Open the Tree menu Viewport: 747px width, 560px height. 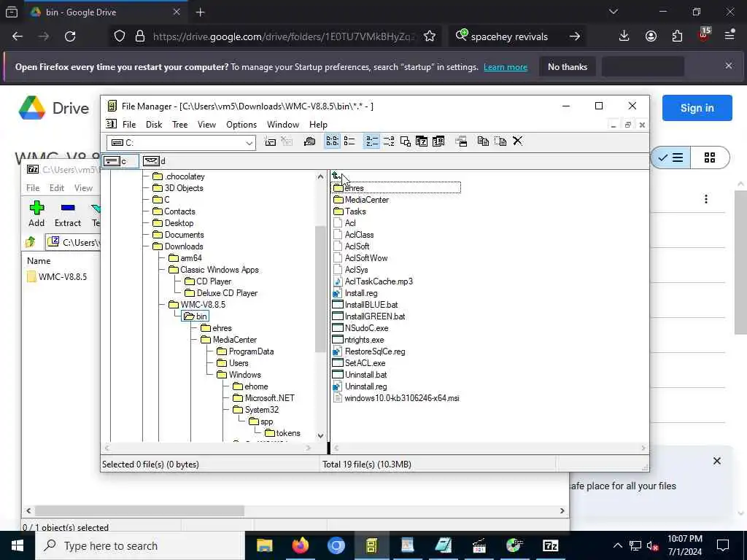tap(179, 124)
